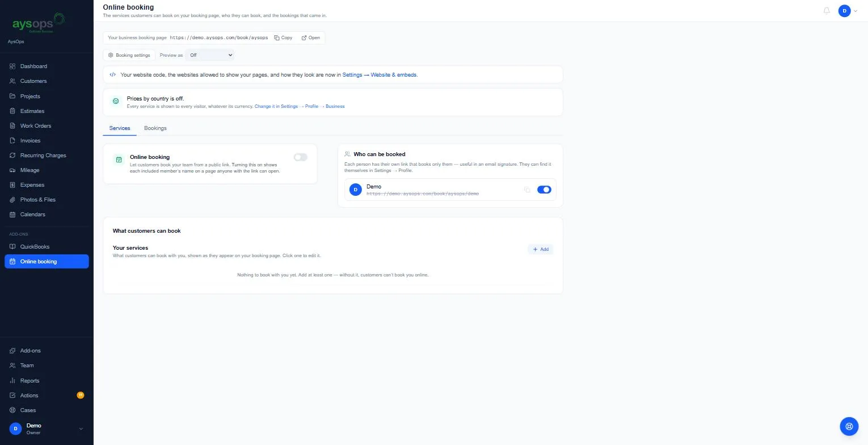This screenshot has width=868, height=445.
Task: Click the Demo avatar in Who can be booked
Action: click(356, 190)
